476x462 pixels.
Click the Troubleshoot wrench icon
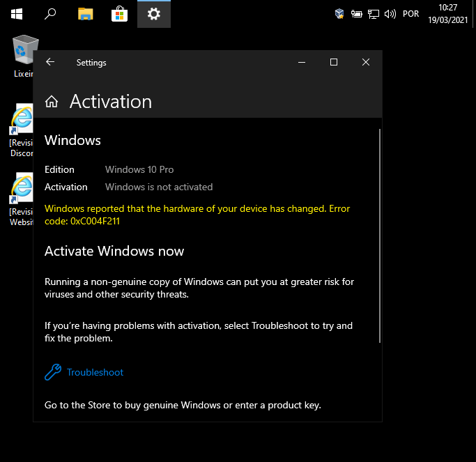[x=53, y=372]
